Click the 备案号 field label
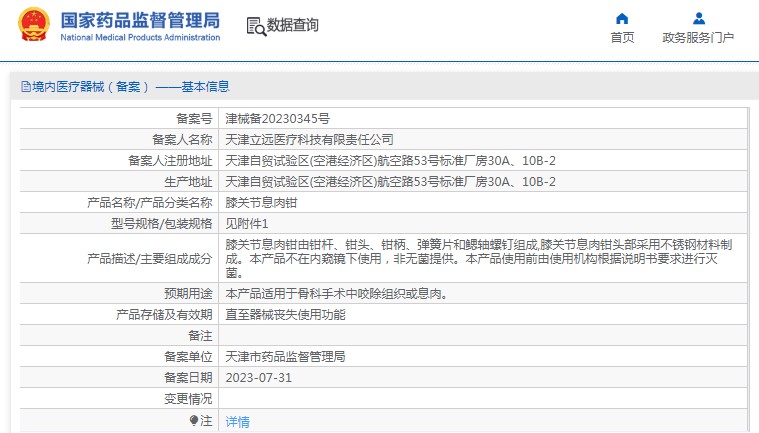 point(194,119)
